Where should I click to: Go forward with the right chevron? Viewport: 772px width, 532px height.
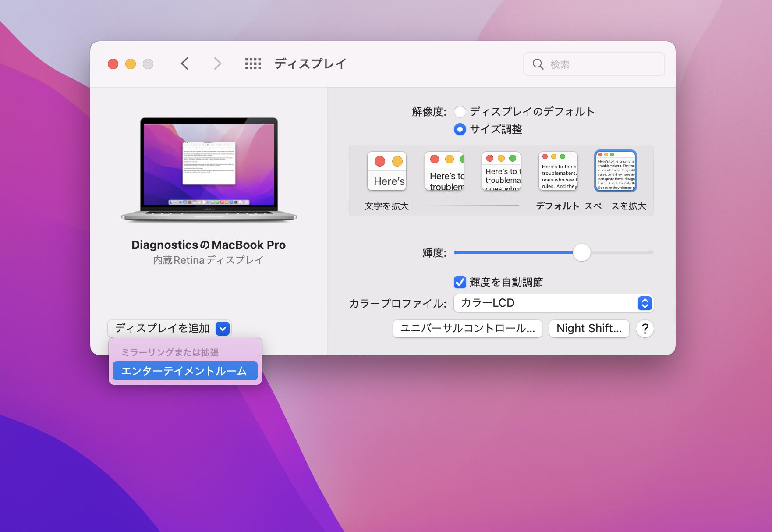217,64
